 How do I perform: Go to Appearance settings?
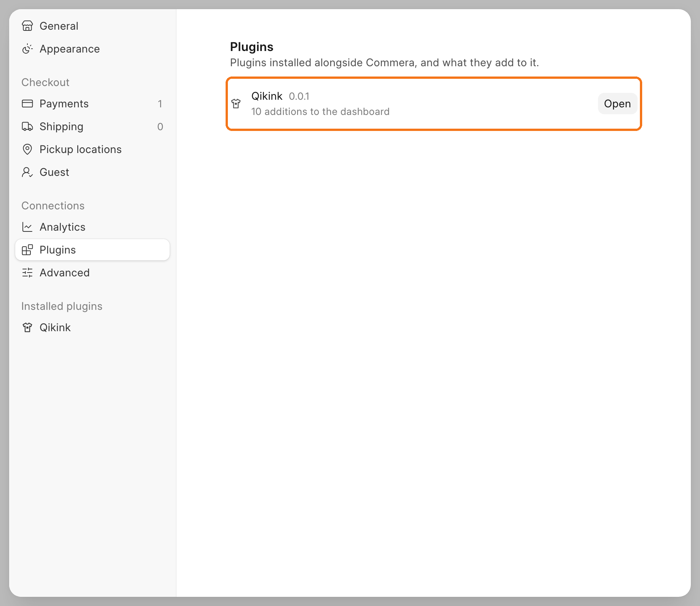[92, 49]
